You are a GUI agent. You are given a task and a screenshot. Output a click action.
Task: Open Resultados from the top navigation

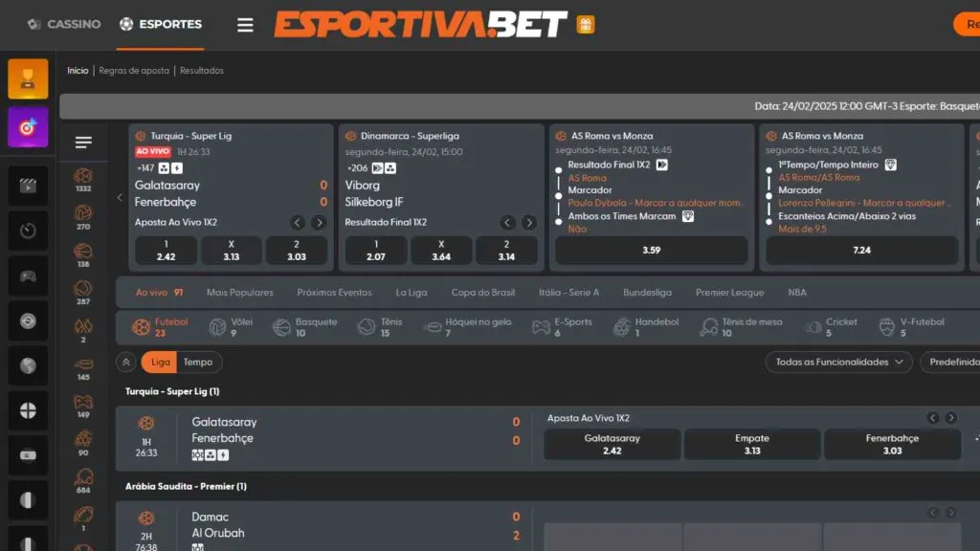201,70
